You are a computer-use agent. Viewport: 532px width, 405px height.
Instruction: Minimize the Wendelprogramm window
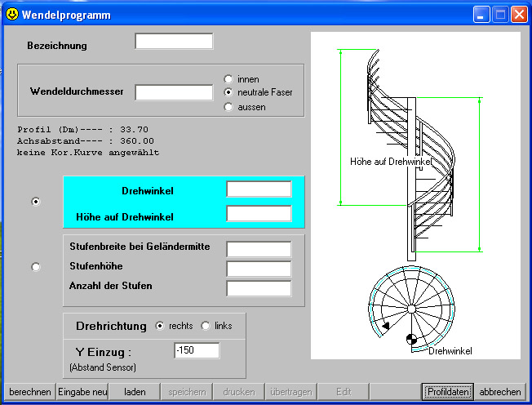pos(481,15)
